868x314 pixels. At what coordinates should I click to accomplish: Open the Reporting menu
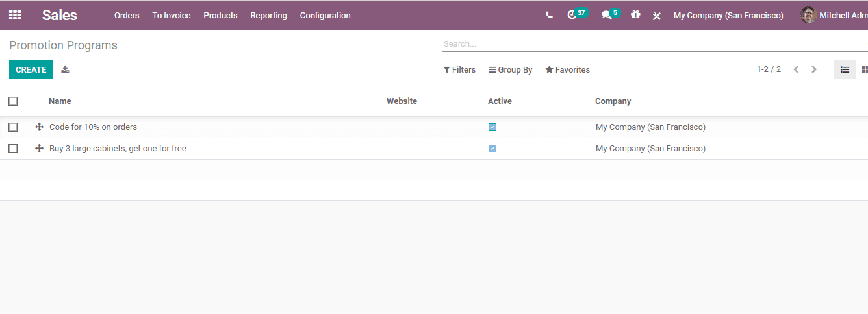(x=268, y=15)
